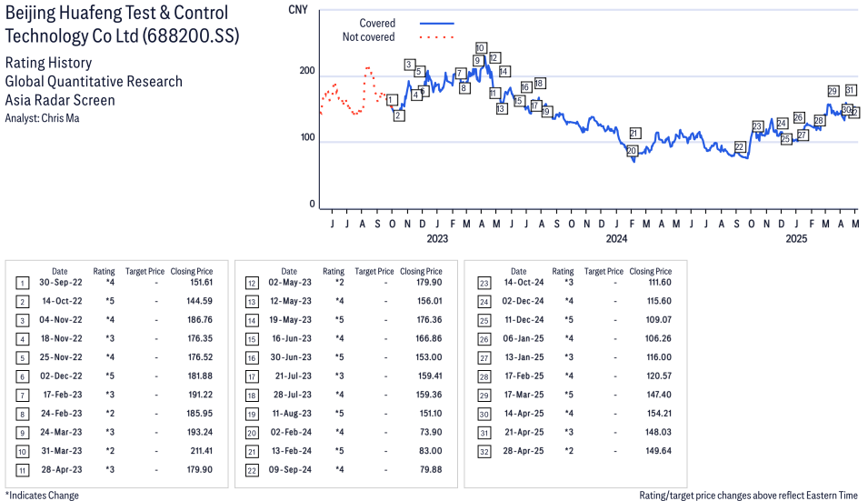Click the date 02-May-23
Viewport: 868px width, 501px height.
click(x=290, y=283)
